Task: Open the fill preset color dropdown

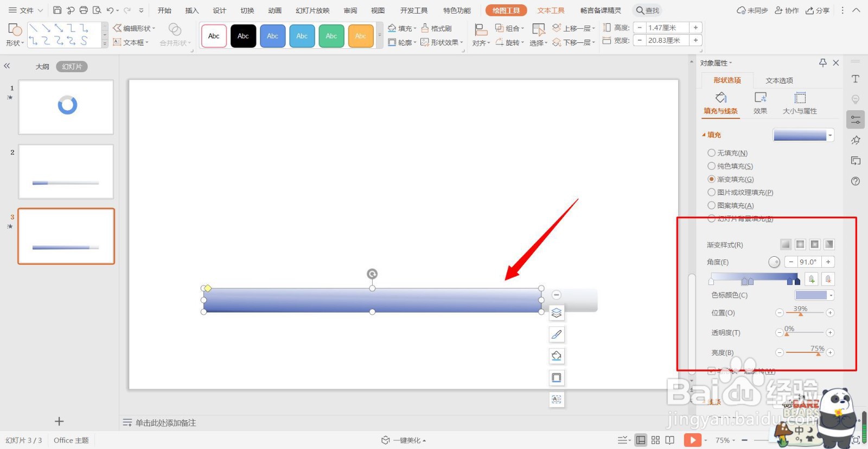Action: pos(831,135)
